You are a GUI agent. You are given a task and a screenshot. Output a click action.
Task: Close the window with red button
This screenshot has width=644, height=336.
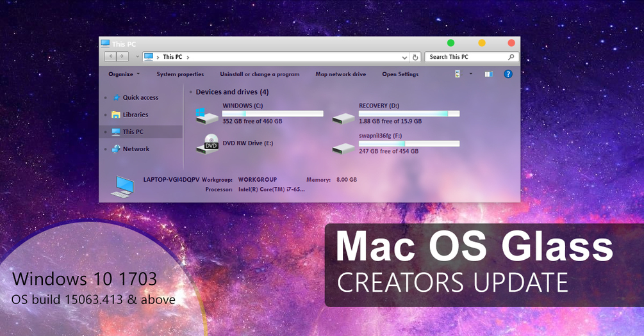(511, 43)
